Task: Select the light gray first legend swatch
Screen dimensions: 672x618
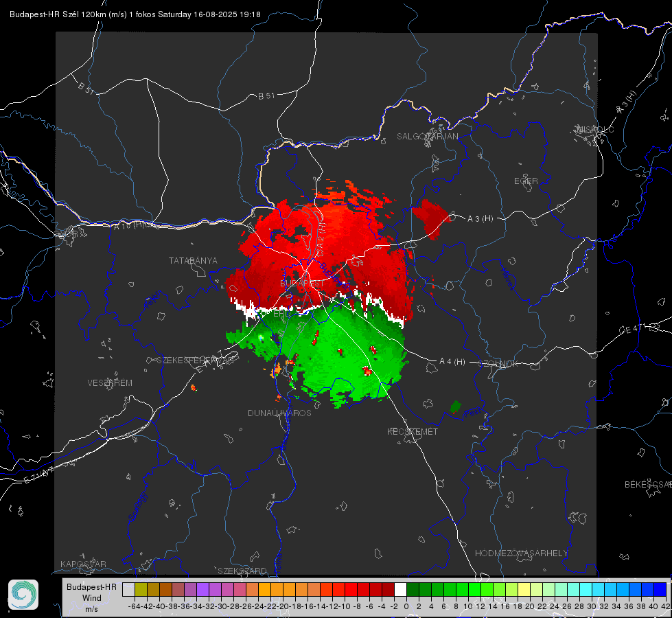Action: [128, 590]
